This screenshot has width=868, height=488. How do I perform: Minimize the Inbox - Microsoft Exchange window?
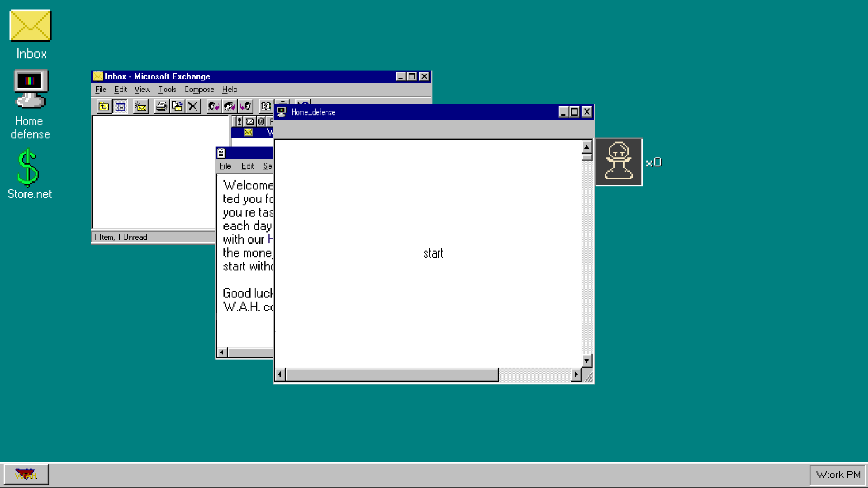point(400,76)
